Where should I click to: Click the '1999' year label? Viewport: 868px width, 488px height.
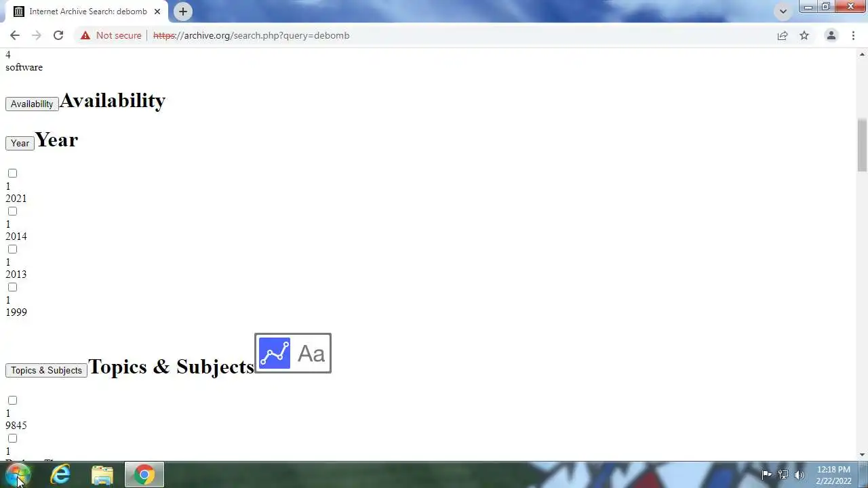pyautogui.click(x=16, y=312)
